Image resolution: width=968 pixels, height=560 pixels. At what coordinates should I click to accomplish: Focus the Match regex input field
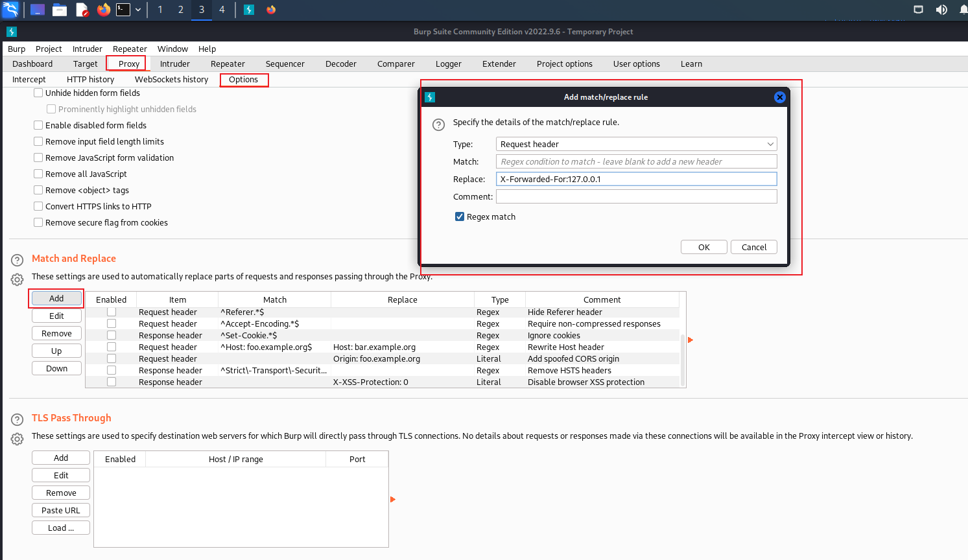click(637, 161)
